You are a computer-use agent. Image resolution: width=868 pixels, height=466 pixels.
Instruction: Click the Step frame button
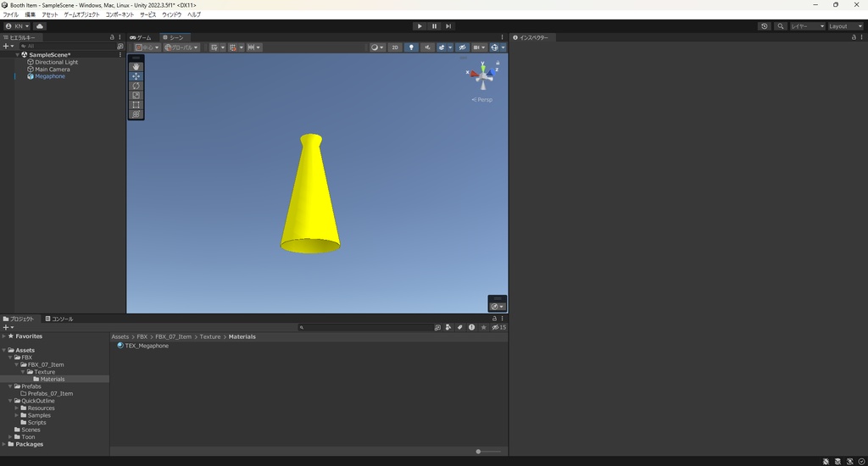point(448,26)
